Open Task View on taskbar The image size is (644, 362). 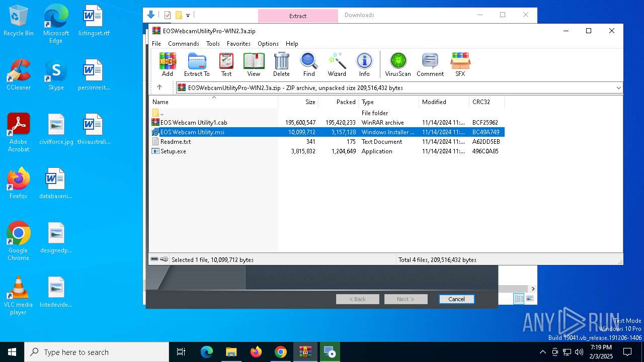(181, 352)
